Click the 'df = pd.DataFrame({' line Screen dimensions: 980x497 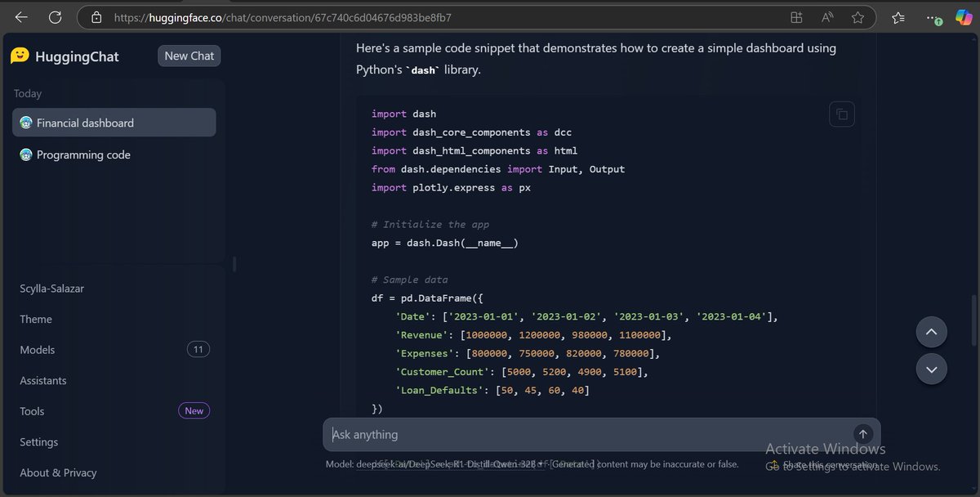[428, 298]
